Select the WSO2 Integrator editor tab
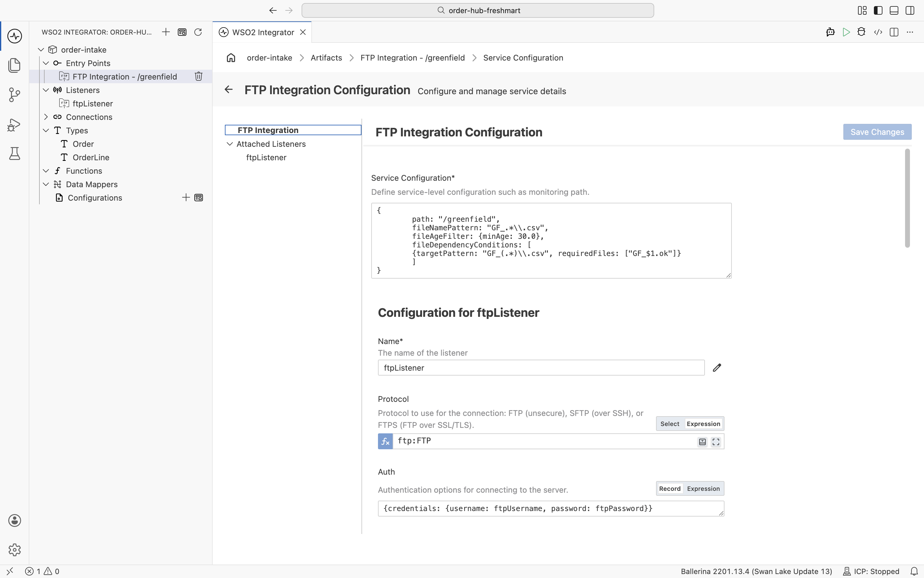 pos(262,32)
